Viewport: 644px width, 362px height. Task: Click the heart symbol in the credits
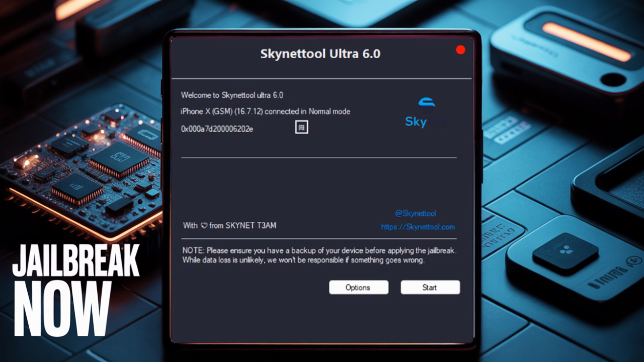(x=204, y=226)
